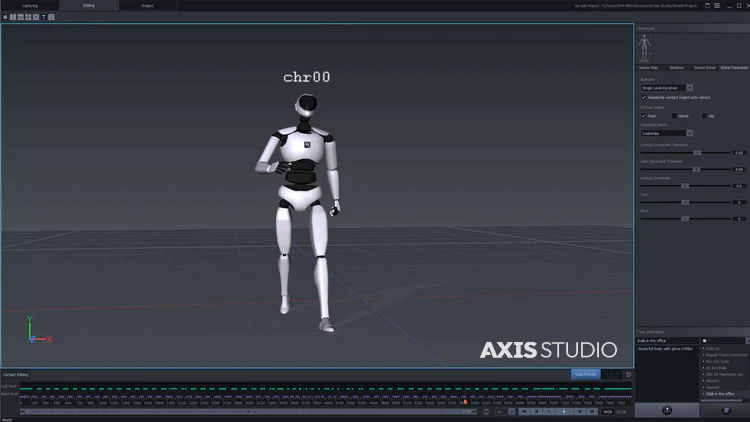This screenshot has width=750, height=422.
Task: Open the hamburger menu icon in title bar
Action: [x=717, y=6]
